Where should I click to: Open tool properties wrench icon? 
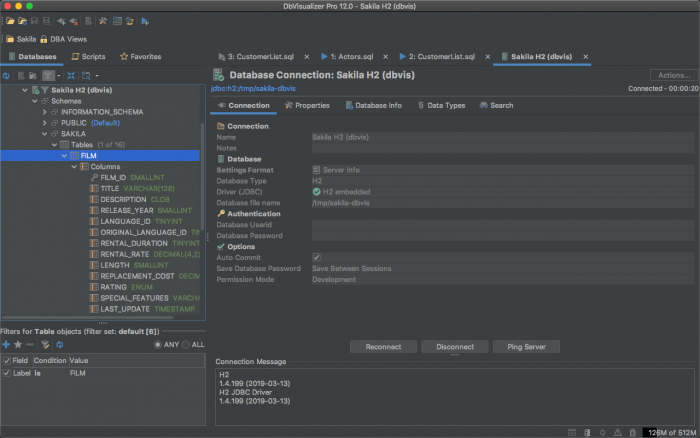click(x=103, y=21)
